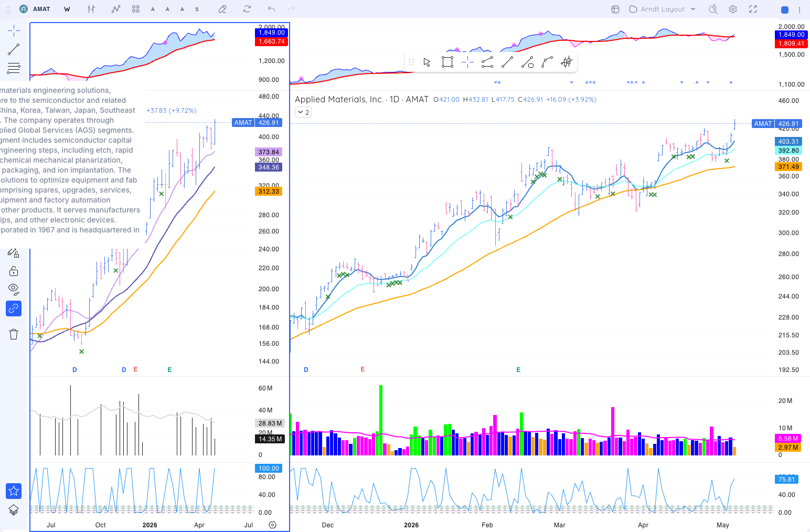This screenshot has height=532, width=810.
Task: Open left chart time axis settings gear
Action: click(x=272, y=525)
